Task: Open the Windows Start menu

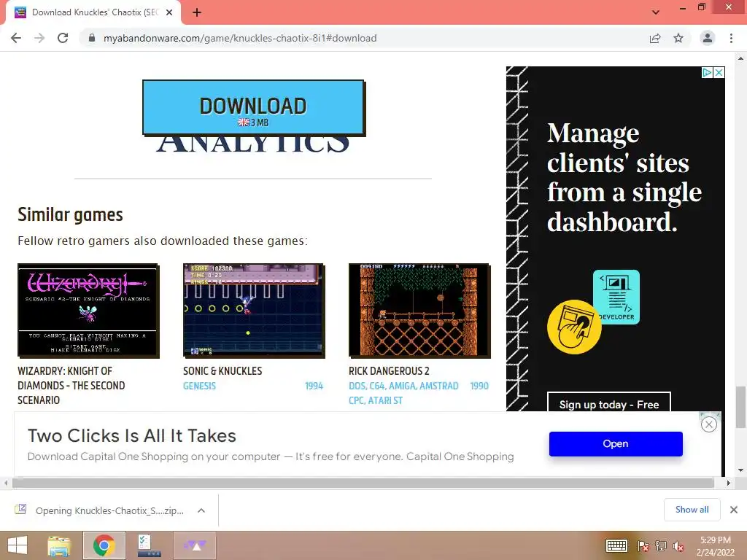Action: pos(18,545)
